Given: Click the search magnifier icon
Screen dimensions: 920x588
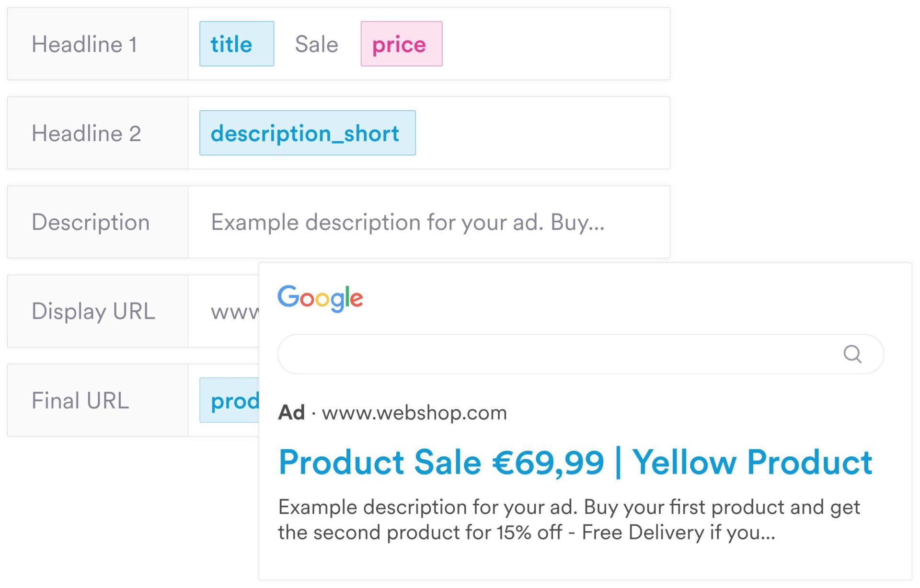Looking at the screenshot, I should (x=852, y=354).
